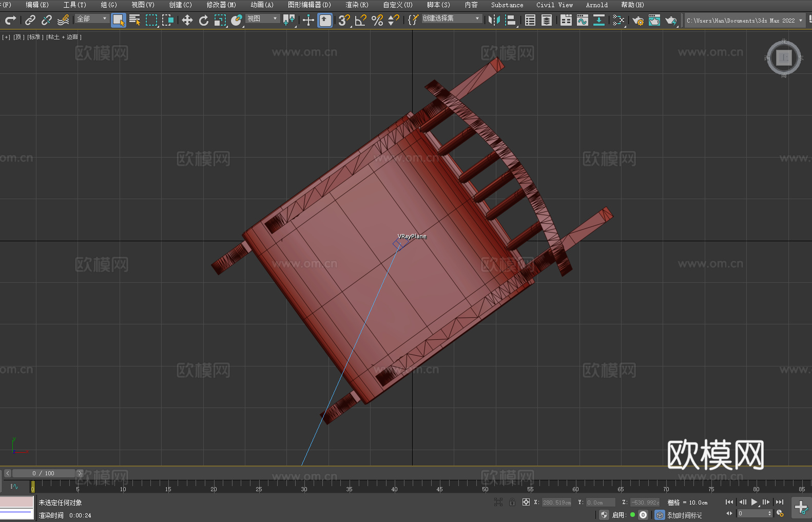
Task: Open mini curve editor toggle
Action: 14,486
